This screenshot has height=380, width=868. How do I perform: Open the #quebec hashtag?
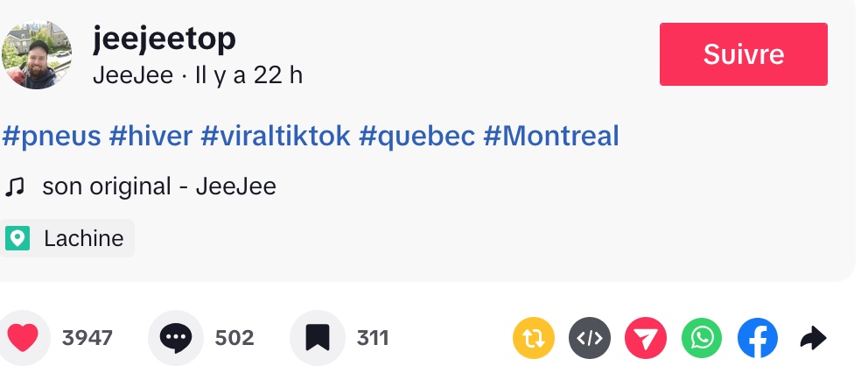pos(416,136)
